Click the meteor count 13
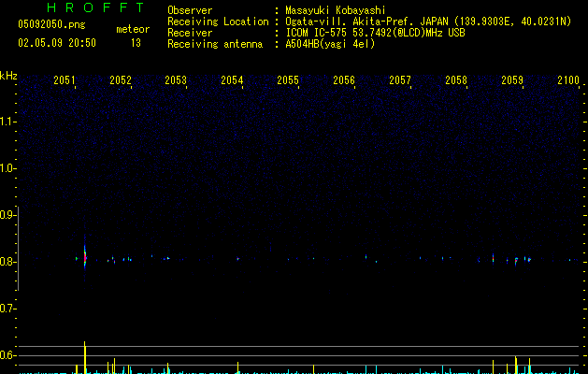Screen dimensions: 588x374 tap(136, 43)
